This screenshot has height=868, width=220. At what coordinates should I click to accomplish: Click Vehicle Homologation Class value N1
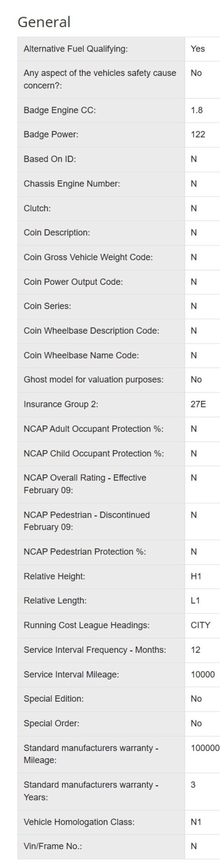coord(196,822)
